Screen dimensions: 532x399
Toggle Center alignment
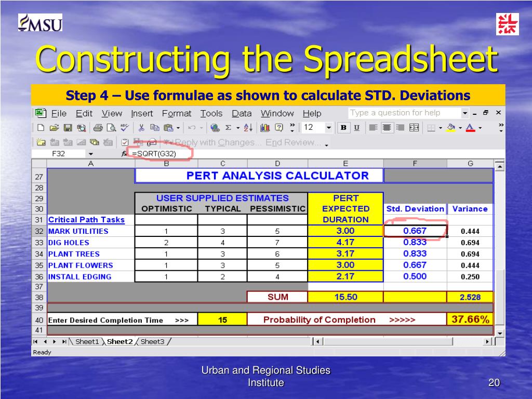click(387, 128)
